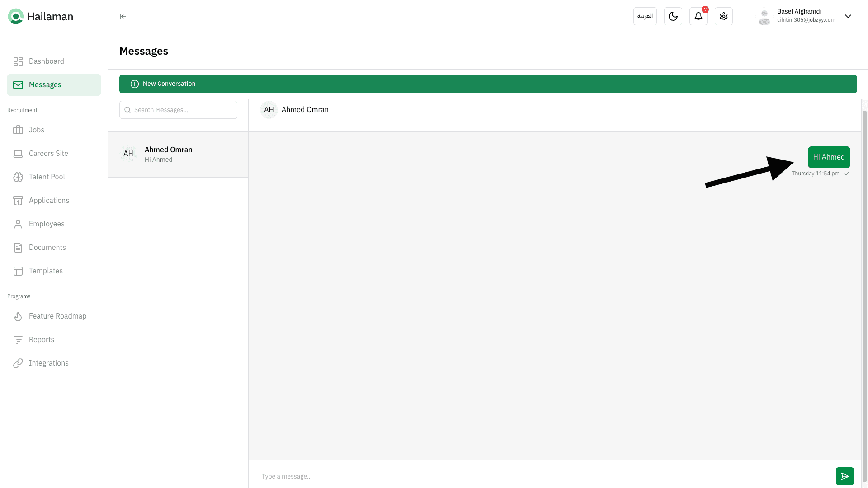Open notifications via the bell icon
Viewport: 868px width, 488px height.
[698, 16]
